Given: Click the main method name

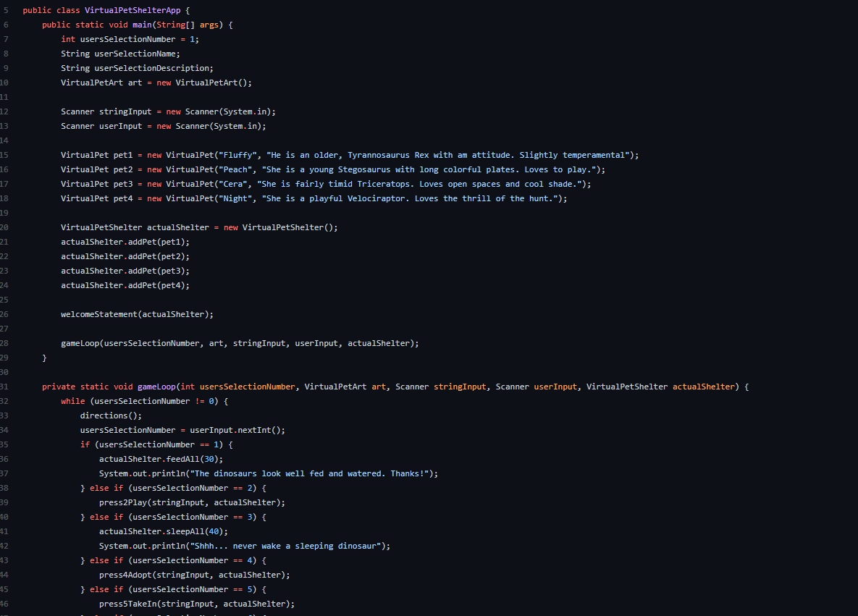Looking at the screenshot, I should coord(142,25).
